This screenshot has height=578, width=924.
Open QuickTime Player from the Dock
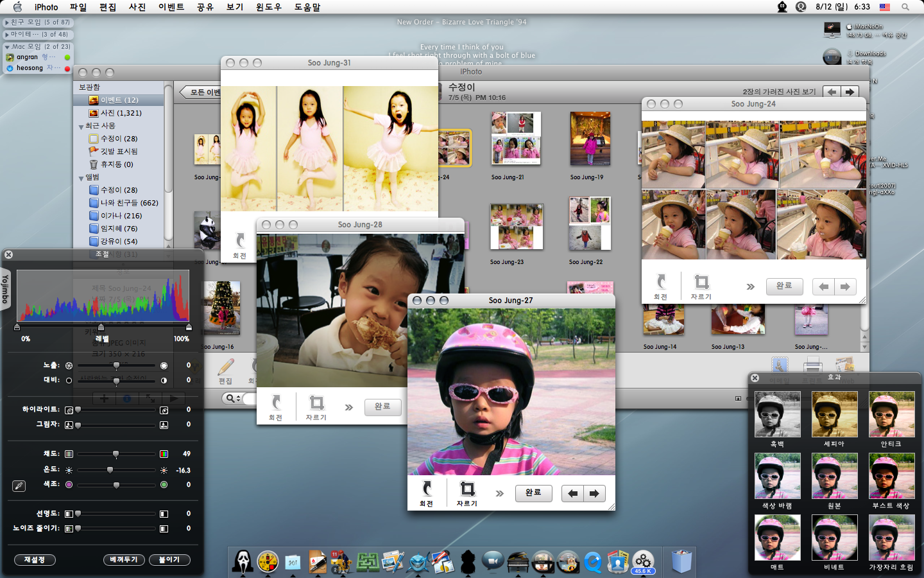pyautogui.click(x=593, y=562)
